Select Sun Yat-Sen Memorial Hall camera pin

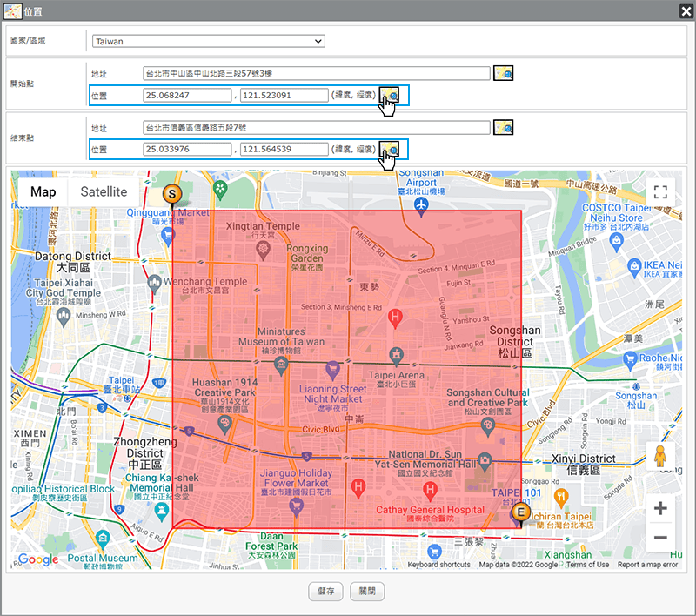(485, 461)
